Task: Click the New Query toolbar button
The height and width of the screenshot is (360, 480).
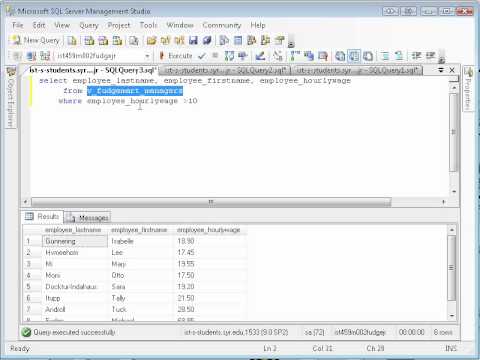Action: [36, 41]
